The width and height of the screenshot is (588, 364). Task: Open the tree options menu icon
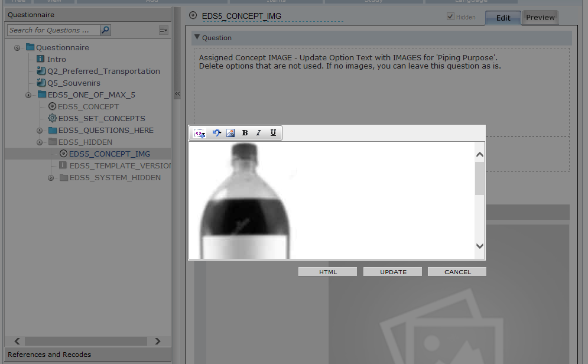click(163, 30)
